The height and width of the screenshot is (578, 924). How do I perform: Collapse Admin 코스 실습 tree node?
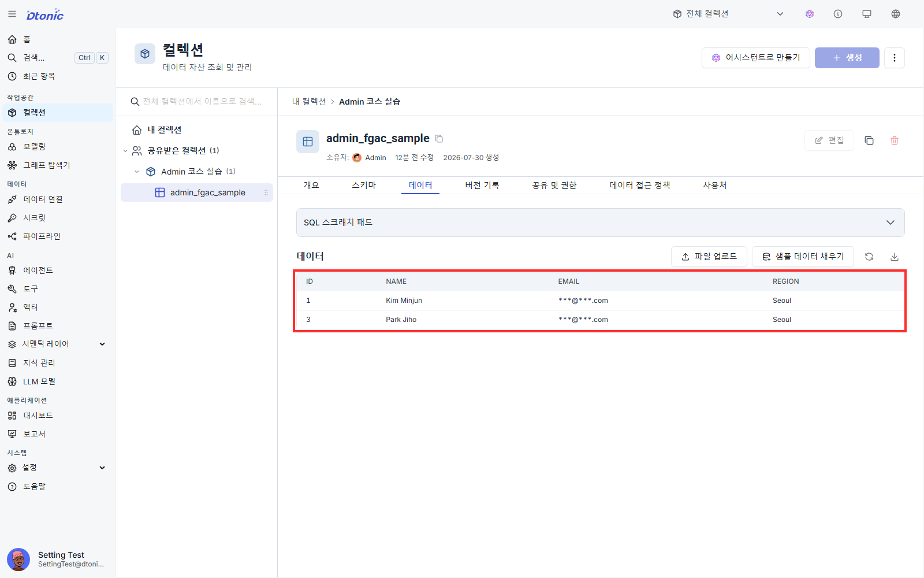pyautogui.click(x=137, y=172)
